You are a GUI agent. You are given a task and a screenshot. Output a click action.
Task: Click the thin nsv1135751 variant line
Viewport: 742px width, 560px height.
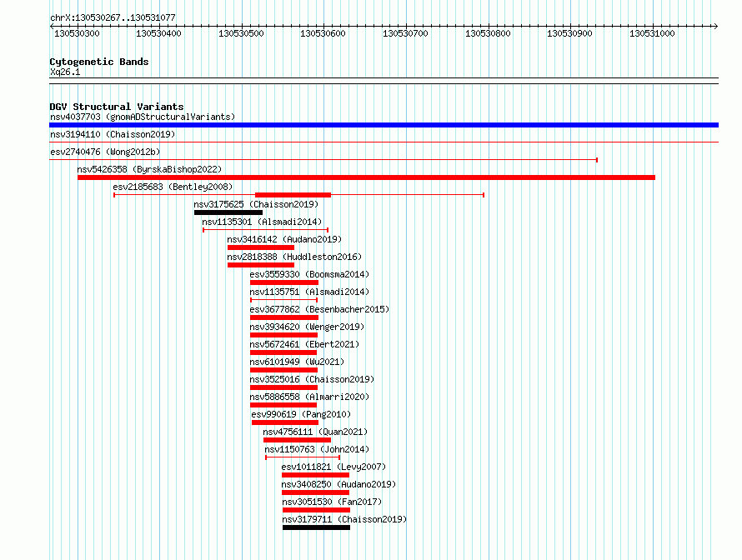[x=283, y=300]
